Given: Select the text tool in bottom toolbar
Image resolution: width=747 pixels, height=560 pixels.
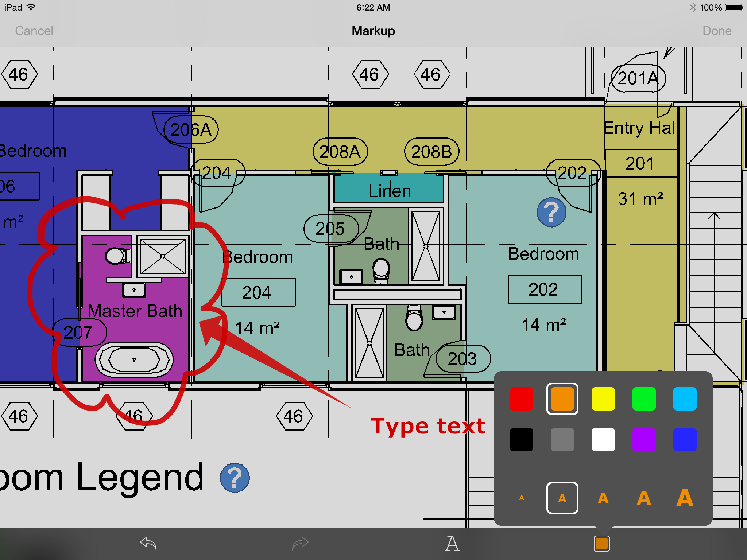Looking at the screenshot, I should pyautogui.click(x=452, y=543).
